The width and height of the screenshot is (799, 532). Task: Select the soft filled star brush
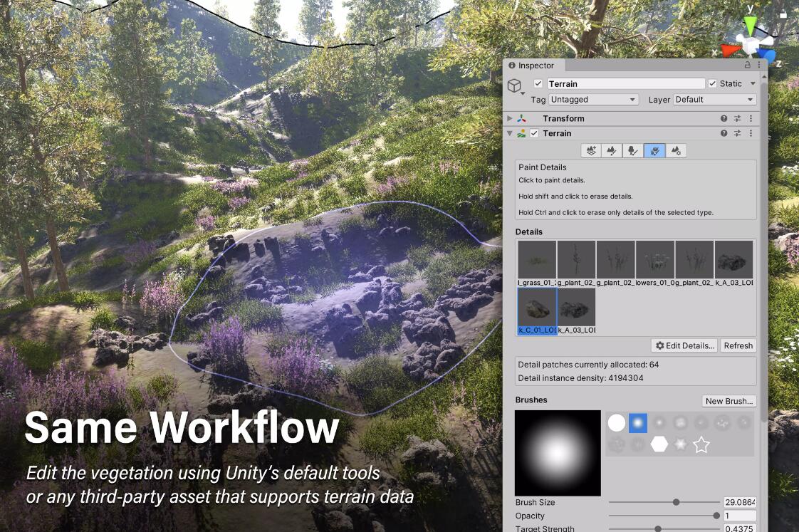(680, 444)
